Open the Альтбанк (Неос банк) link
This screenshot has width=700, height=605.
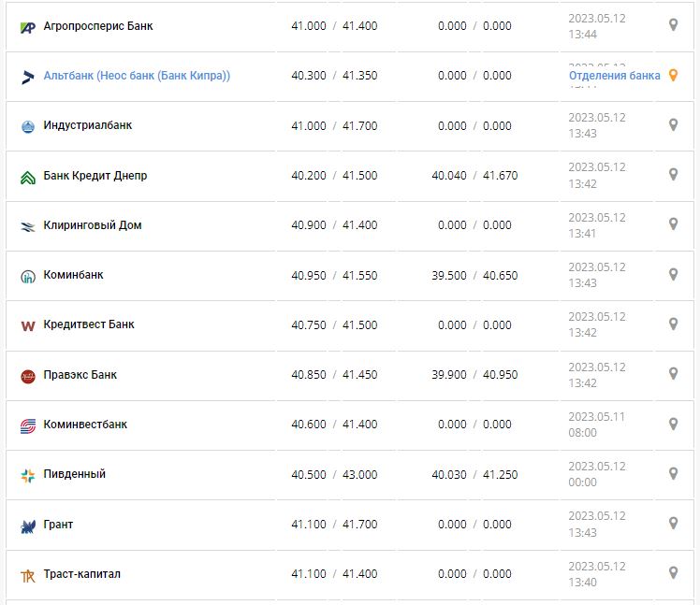coord(137,76)
